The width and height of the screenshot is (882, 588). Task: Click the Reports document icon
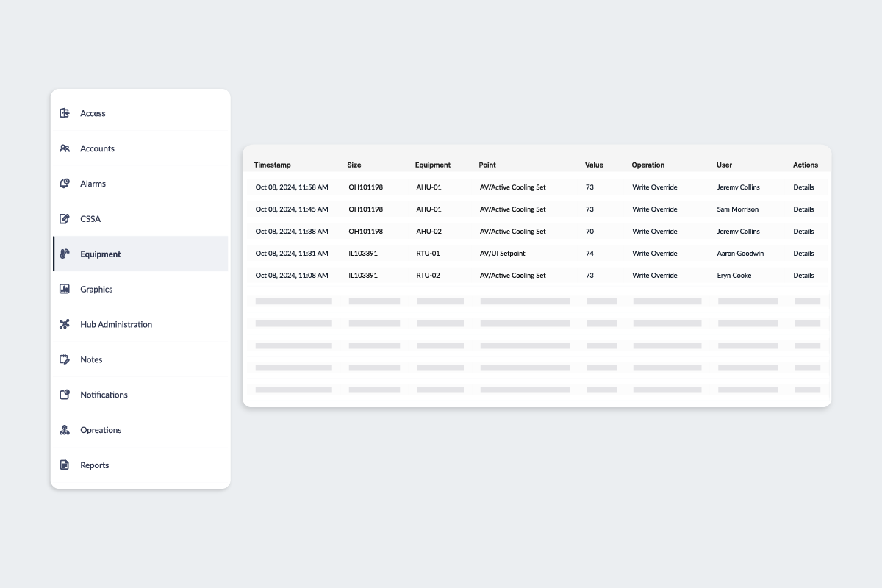point(65,465)
